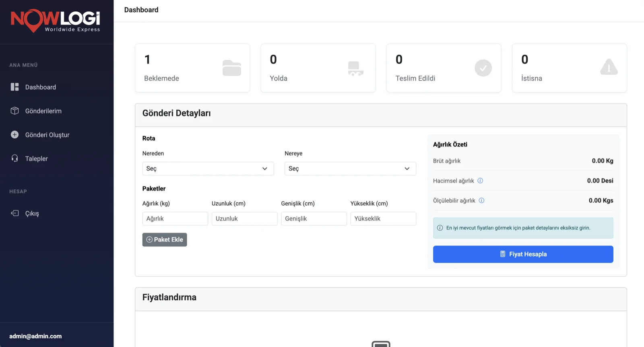The width and height of the screenshot is (644, 347).
Task: Open the Teslim Edildi status card
Action: (444, 68)
